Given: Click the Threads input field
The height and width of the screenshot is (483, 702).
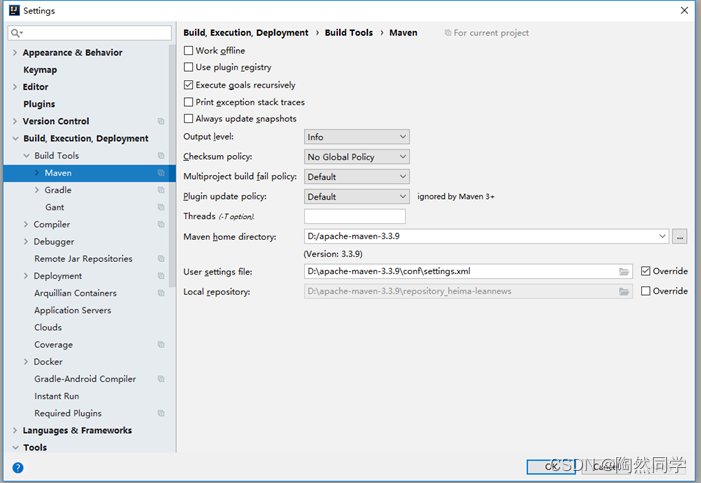Looking at the screenshot, I should tap(355, 216).
